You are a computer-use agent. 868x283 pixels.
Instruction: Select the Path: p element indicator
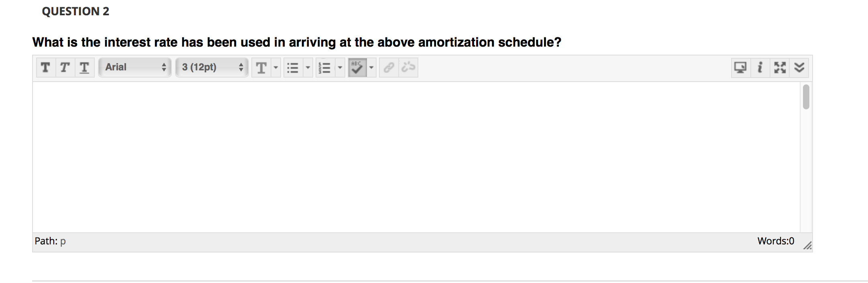(x=50, y=241)
